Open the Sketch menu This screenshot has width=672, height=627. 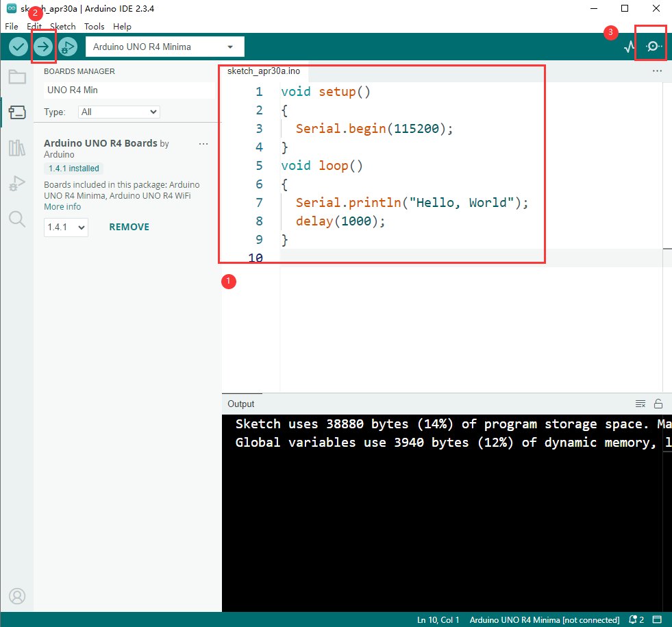click(x=62, y=27)
